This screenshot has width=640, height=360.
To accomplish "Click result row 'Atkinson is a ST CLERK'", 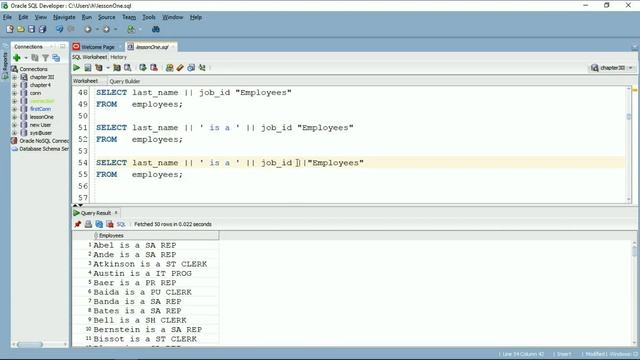I will (150, 264).
